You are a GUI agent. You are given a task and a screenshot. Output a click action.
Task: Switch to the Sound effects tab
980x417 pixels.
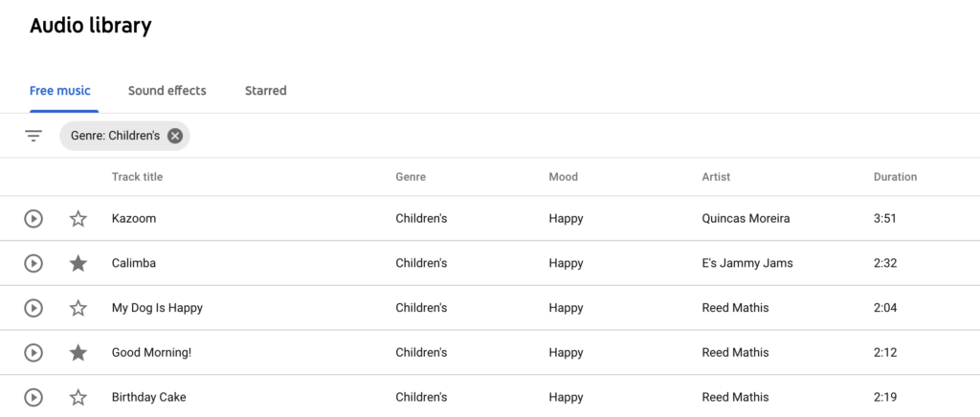(167, 91)
